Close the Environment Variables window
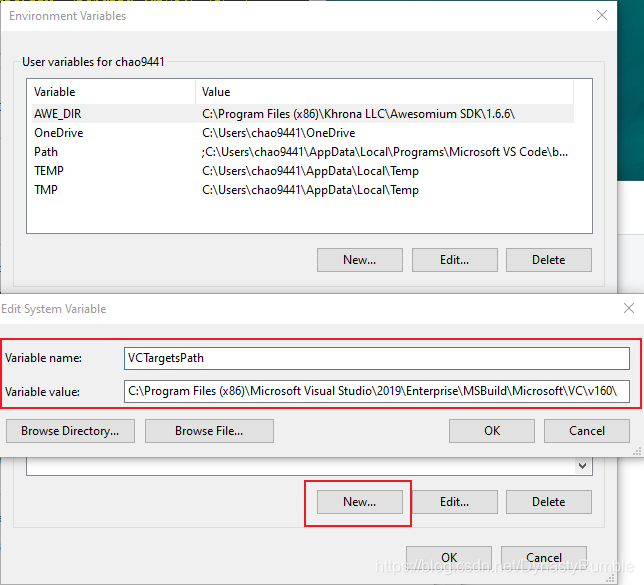This screenshot has height=585, width=644. tap(602, 16)
